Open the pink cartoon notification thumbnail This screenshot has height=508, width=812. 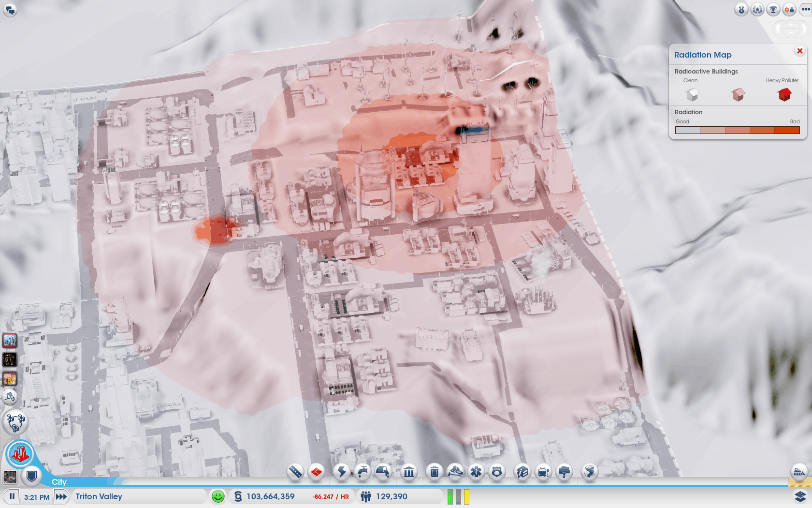[10, 378]
